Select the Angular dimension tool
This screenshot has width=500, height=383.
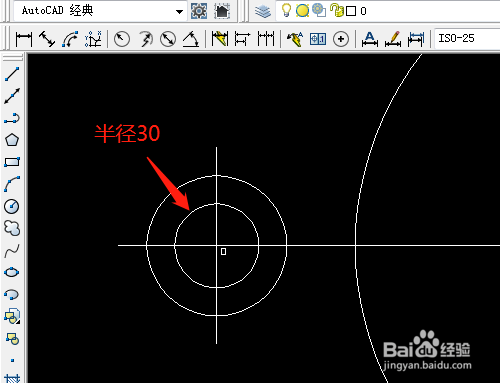click(x=191, y=39)
